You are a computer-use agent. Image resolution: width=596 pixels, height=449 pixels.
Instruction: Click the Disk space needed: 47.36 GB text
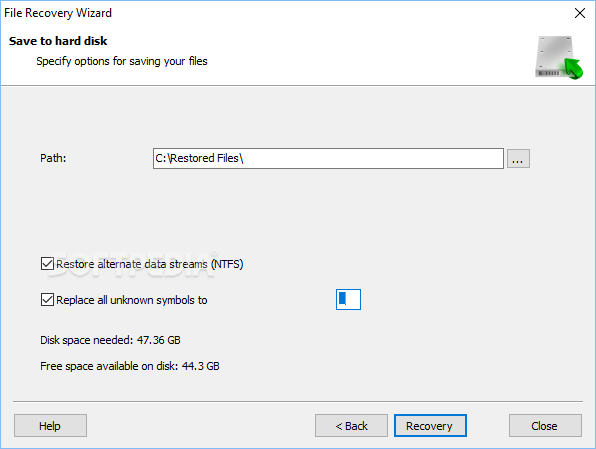click(x=110, y=340)
